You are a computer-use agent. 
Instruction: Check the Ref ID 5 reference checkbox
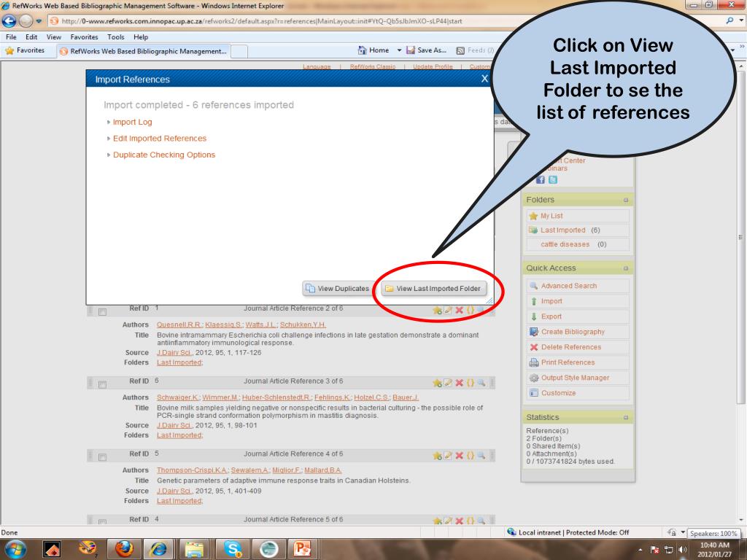point(102,457)
